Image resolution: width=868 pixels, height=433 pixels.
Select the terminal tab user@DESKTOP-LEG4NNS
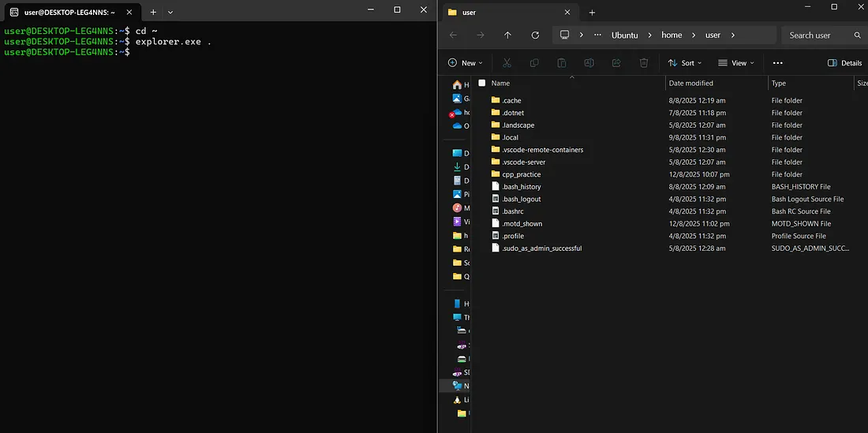click(73, 12)
